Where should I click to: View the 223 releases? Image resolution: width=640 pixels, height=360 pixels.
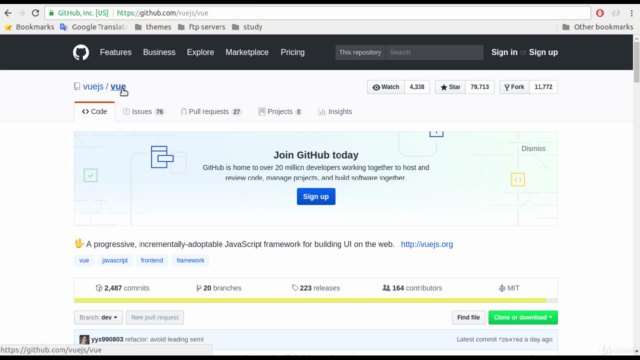316,288
